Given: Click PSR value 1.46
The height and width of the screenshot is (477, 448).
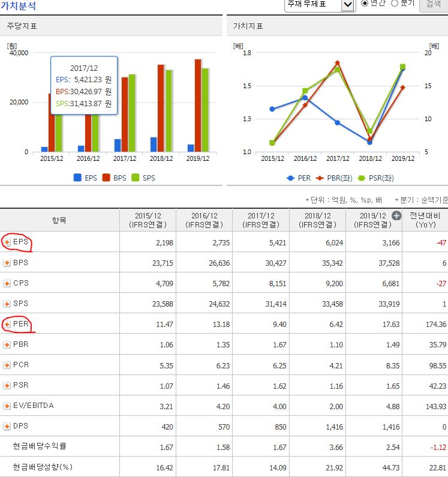Looking at the screenshot, I should pos(223,386).
